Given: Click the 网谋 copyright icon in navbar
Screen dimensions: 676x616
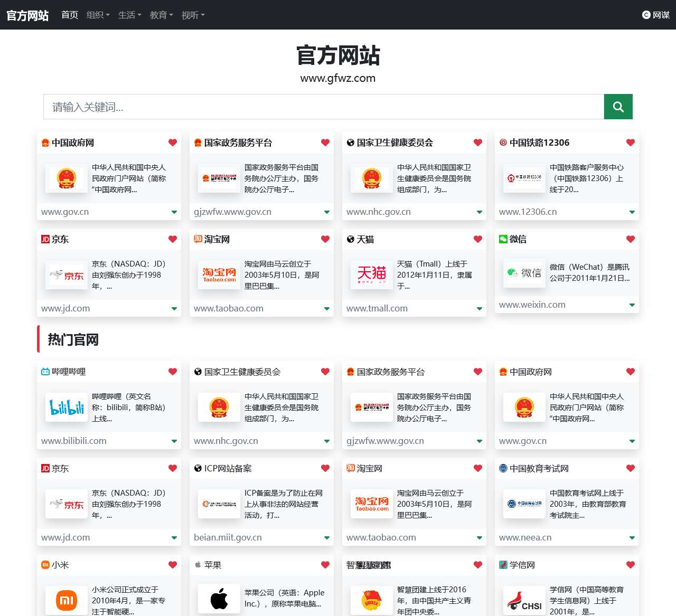Looking at the screenshot, I should pos(646,15).
